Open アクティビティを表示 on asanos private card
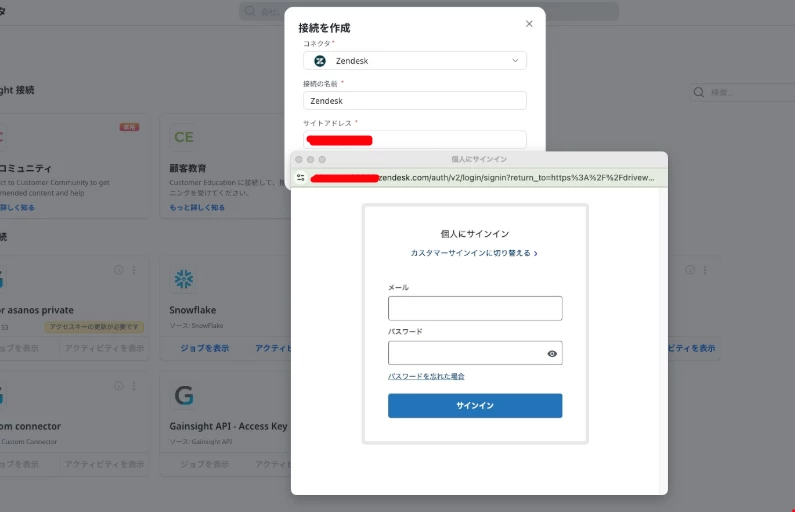Screen dimensions: 795x512 104,348
